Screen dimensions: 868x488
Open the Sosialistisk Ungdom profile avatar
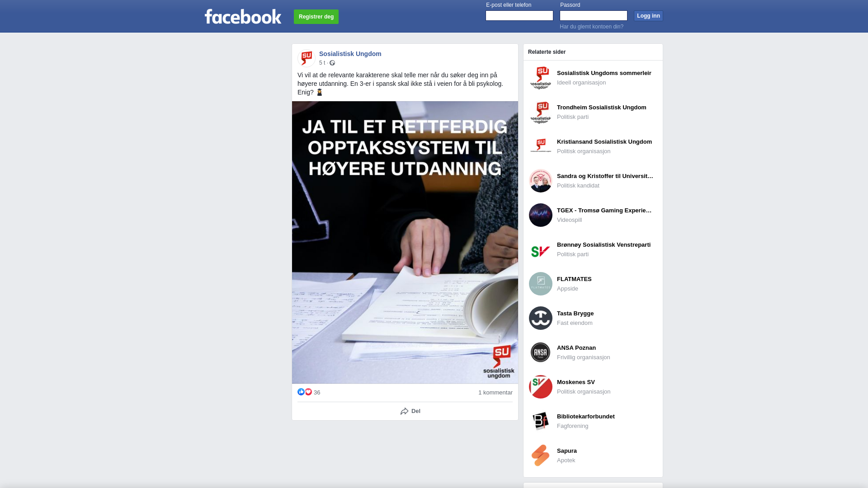(307, 58)
